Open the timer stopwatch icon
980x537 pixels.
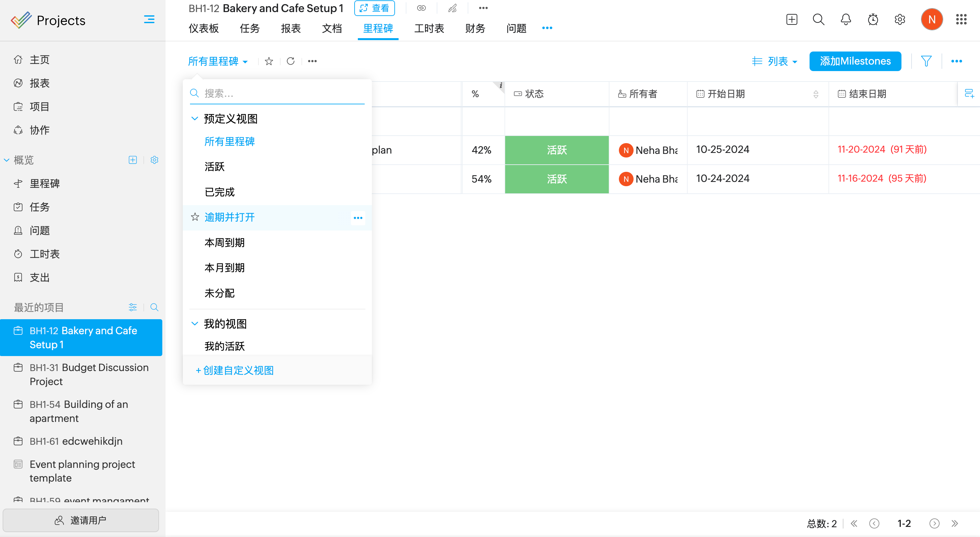(873, 20)
